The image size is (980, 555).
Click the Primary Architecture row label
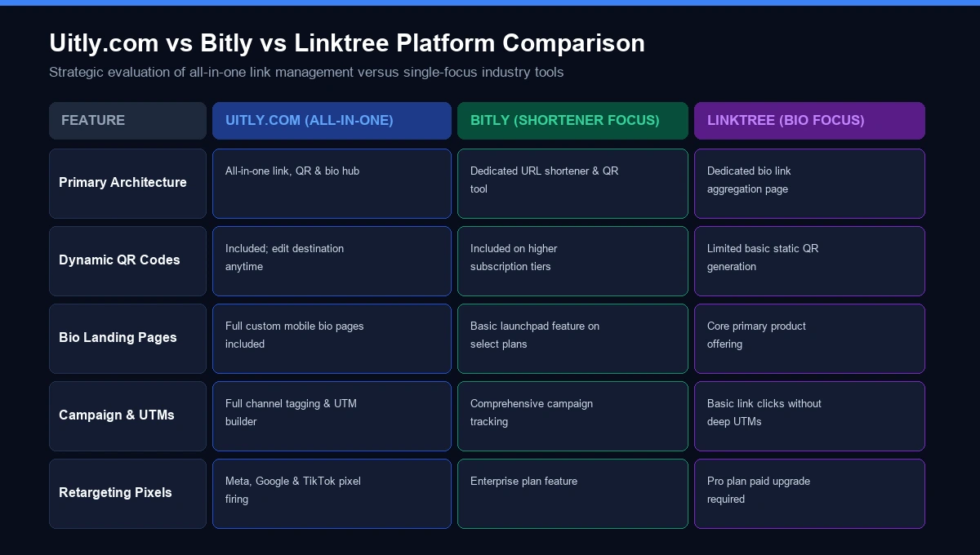[x=127, y=184]
